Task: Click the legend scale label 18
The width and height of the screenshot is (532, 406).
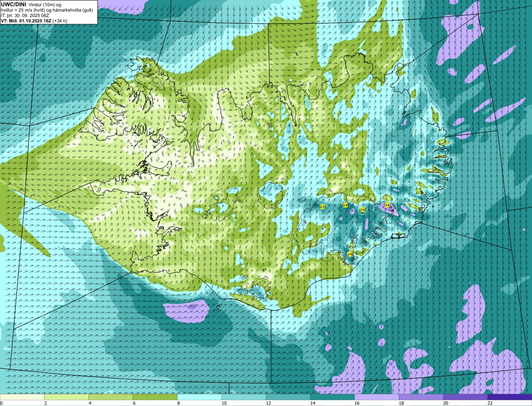Action: [x=401, y=403]
